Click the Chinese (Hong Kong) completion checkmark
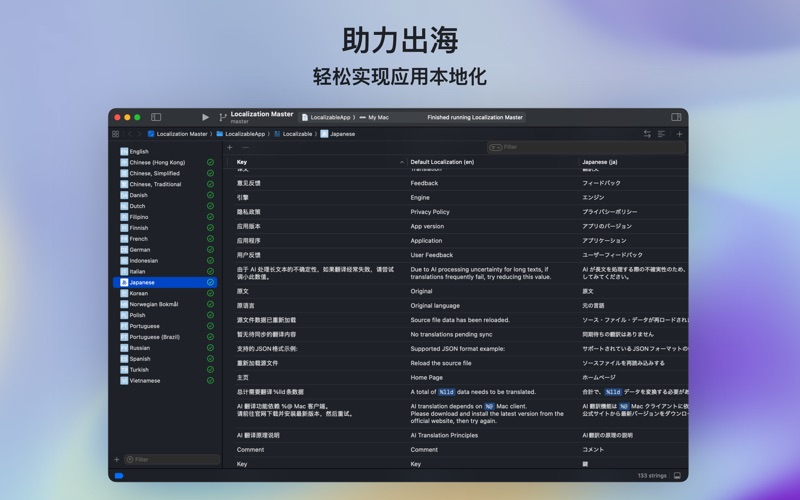Screen dimensions: 800x500 (x=210, y=162)
